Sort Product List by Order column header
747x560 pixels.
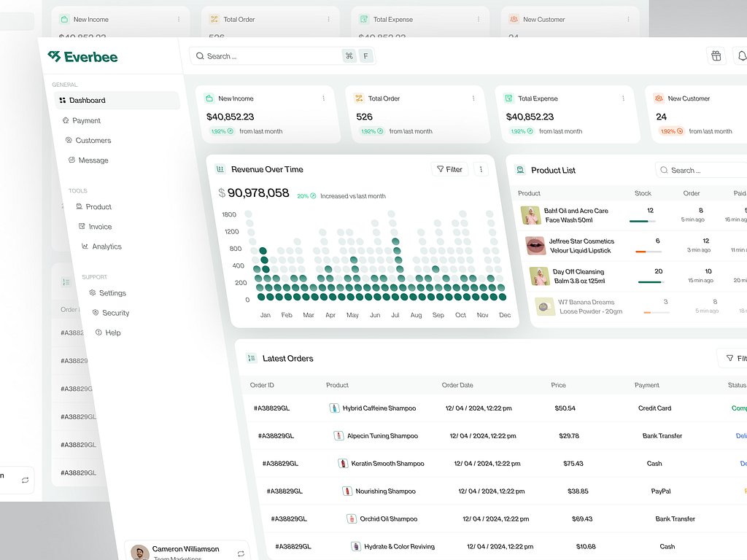click(x=692, y=192)
